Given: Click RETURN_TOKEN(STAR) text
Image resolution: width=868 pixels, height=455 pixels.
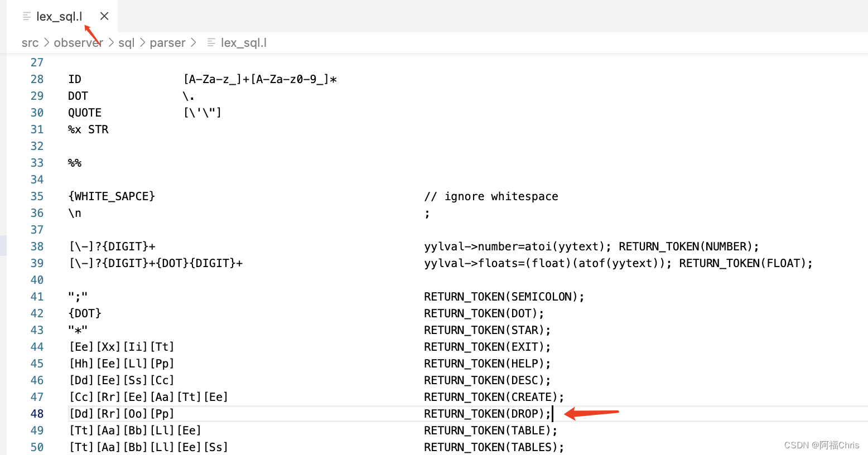Looking at the screenshot, I should point(484,330).
